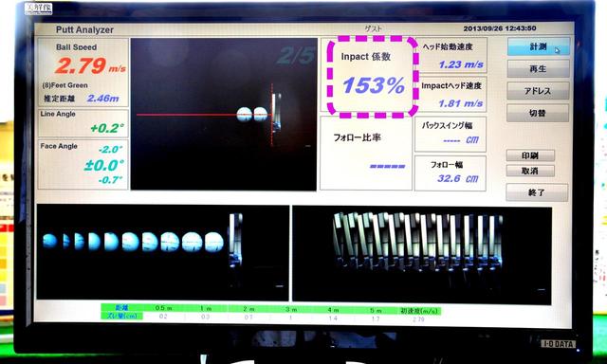
Task: Click the 初速度(m/s) column header
Action: click(x=419, y=311)
